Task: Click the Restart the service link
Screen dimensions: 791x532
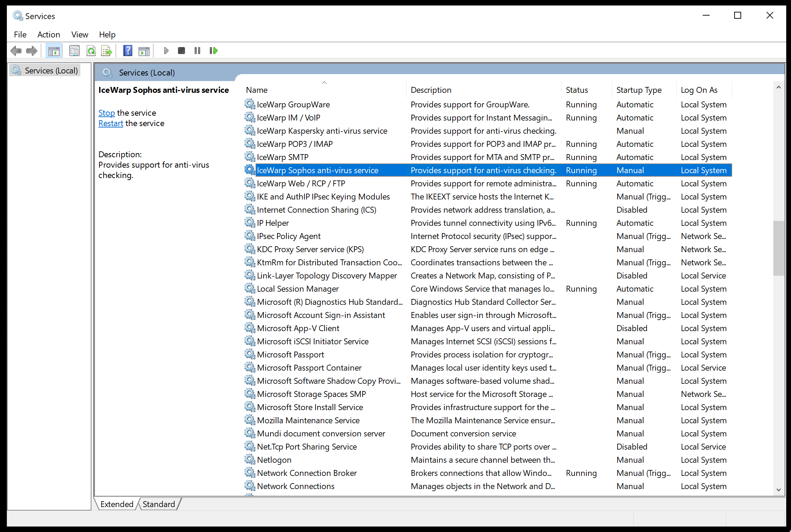Action: pyautogui.click(x=111, y=123)
